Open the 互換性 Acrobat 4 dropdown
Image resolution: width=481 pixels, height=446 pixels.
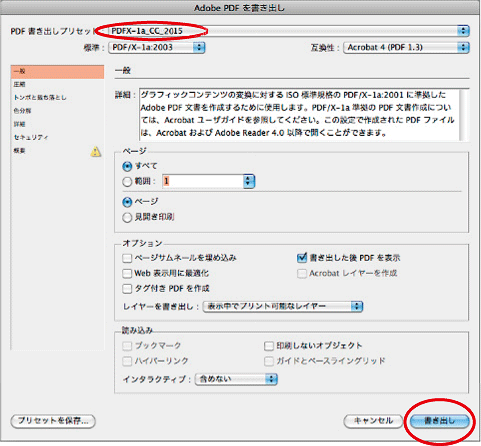click(406, 47)
